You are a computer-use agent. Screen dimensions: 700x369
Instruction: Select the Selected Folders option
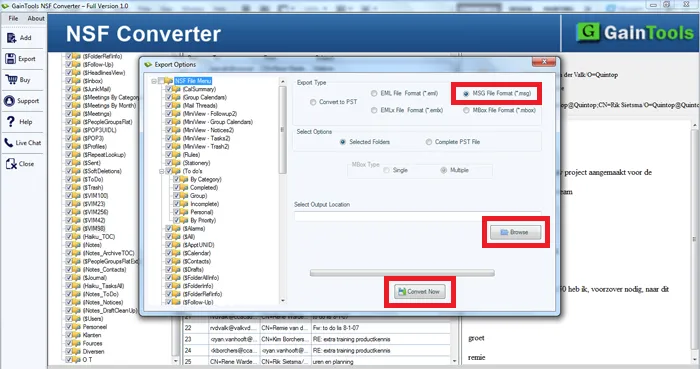[343, 142]
